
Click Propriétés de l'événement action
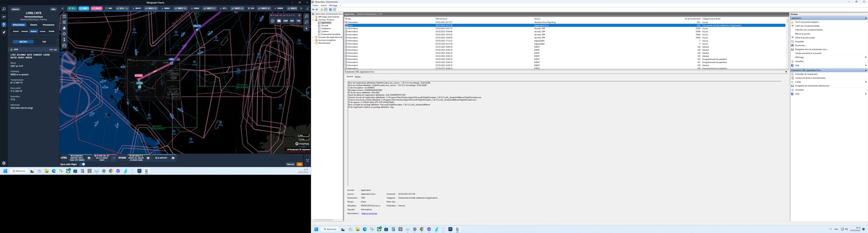pos(806,74)
